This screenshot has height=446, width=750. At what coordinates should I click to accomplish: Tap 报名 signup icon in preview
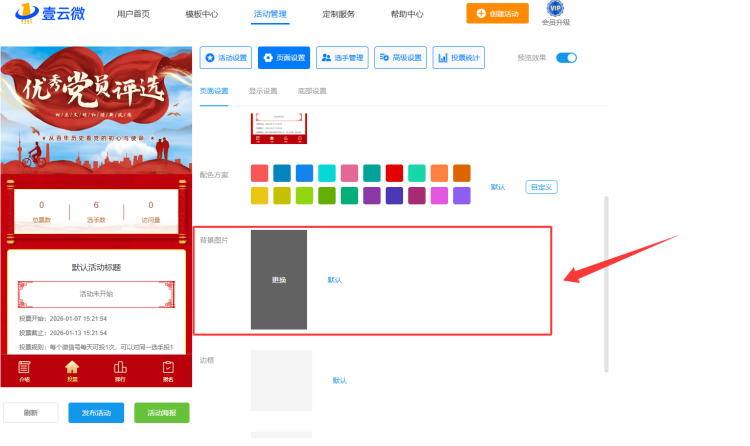point(167,372)
